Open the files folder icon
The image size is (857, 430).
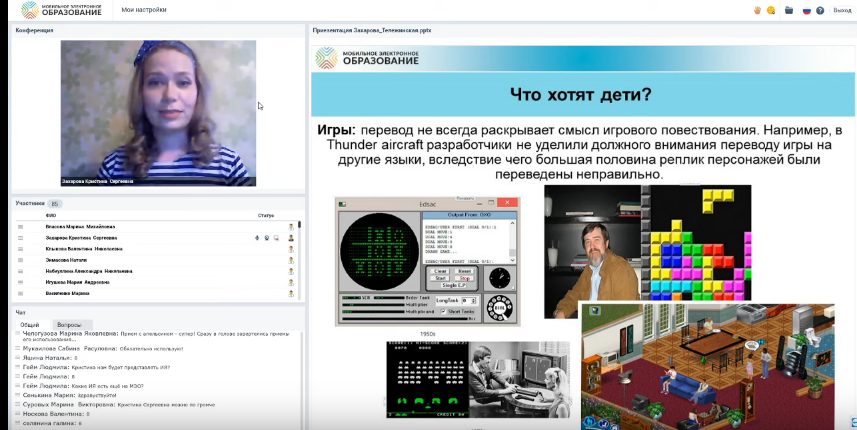789,10
